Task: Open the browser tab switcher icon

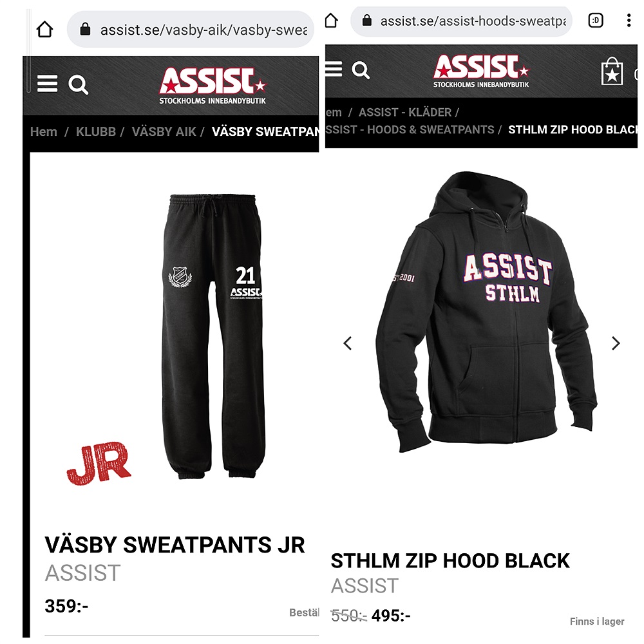Action: [x=596, y=20]
